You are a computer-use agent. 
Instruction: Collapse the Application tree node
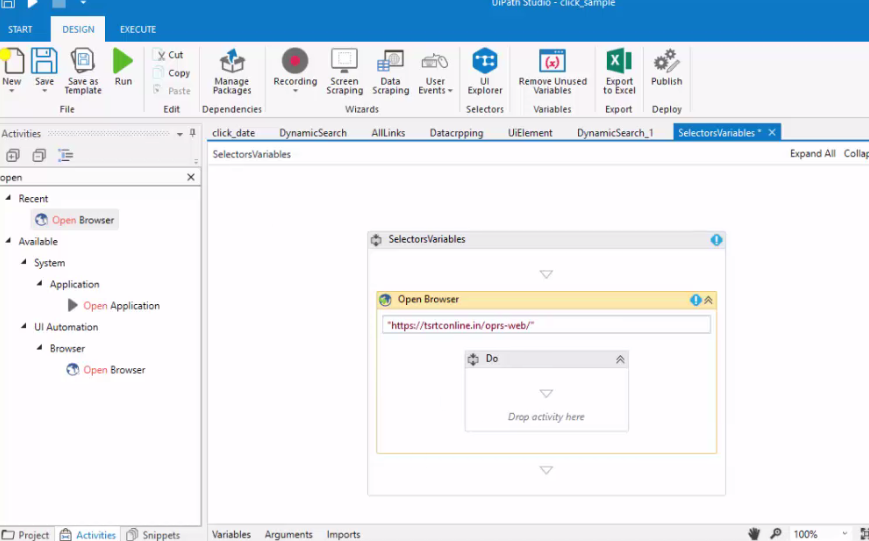(x=39, y=283)
